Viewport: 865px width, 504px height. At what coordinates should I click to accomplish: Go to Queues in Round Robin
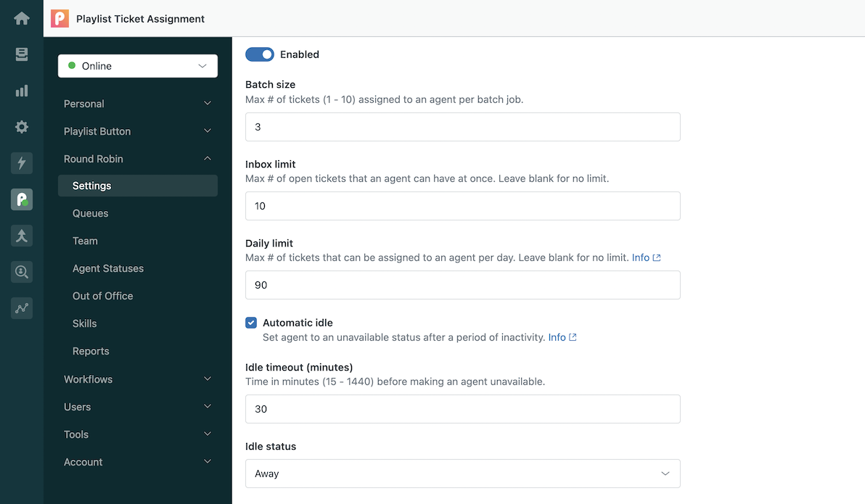[x=91, y=213]
